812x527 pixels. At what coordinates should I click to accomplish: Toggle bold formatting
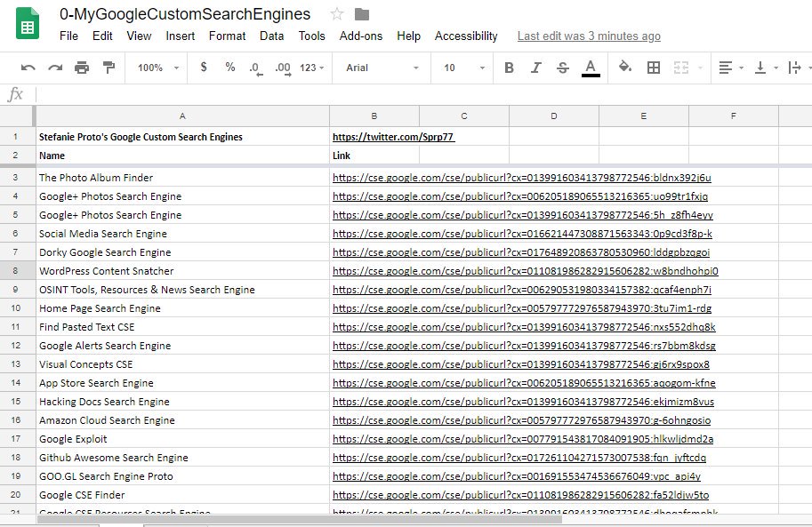[x=509, y=68]
